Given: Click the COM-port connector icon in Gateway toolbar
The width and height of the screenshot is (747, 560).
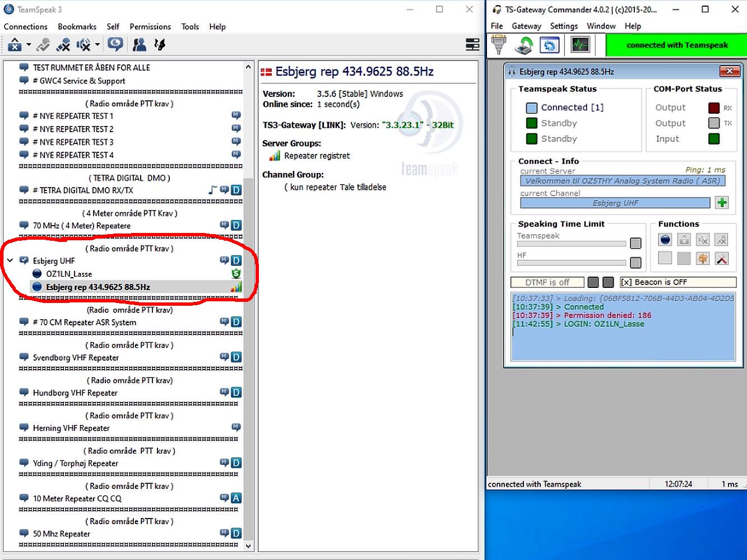Looking at the screenshot, I should 498,45.
